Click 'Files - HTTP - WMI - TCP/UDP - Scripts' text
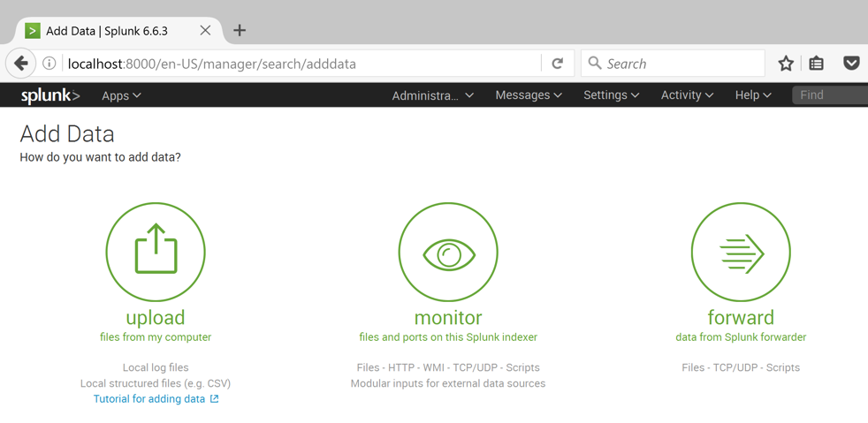Screen dimensions: 868x423 (x=448, y=367)
